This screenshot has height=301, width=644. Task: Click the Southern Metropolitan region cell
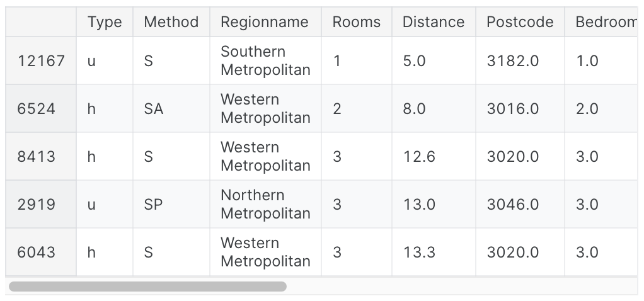click(265, 61)
